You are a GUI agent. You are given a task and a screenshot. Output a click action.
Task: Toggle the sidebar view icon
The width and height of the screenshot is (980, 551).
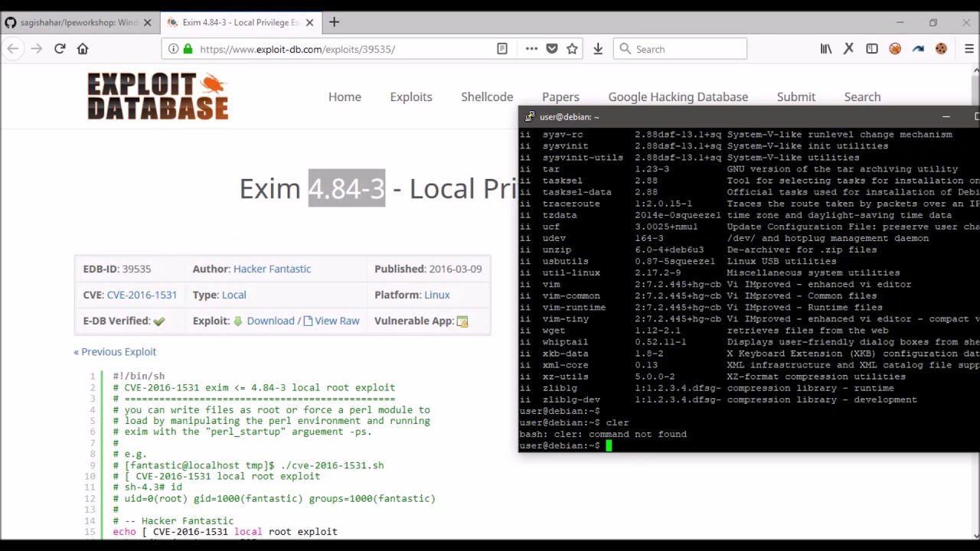[x=872, y=49]
